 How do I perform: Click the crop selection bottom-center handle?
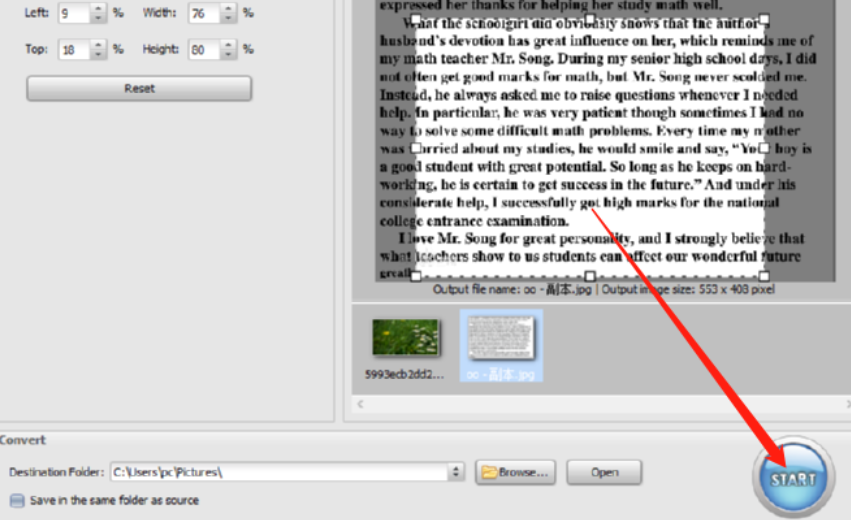(590, 276)
